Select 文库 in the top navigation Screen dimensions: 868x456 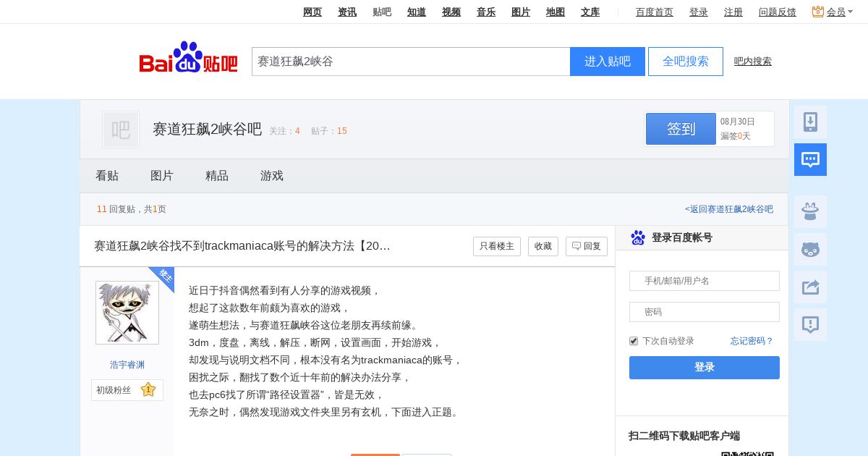[x=590, y=12]
